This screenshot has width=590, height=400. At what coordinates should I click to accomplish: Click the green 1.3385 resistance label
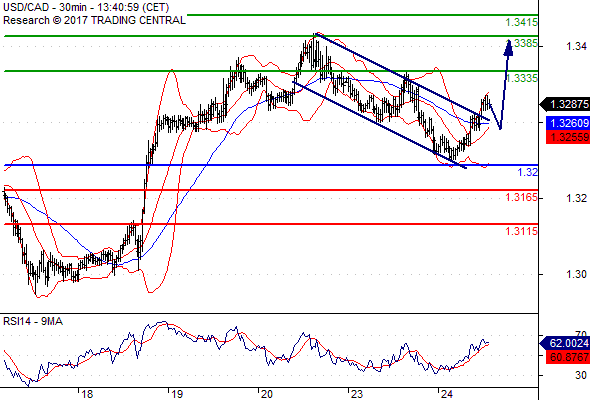[523, 43]
